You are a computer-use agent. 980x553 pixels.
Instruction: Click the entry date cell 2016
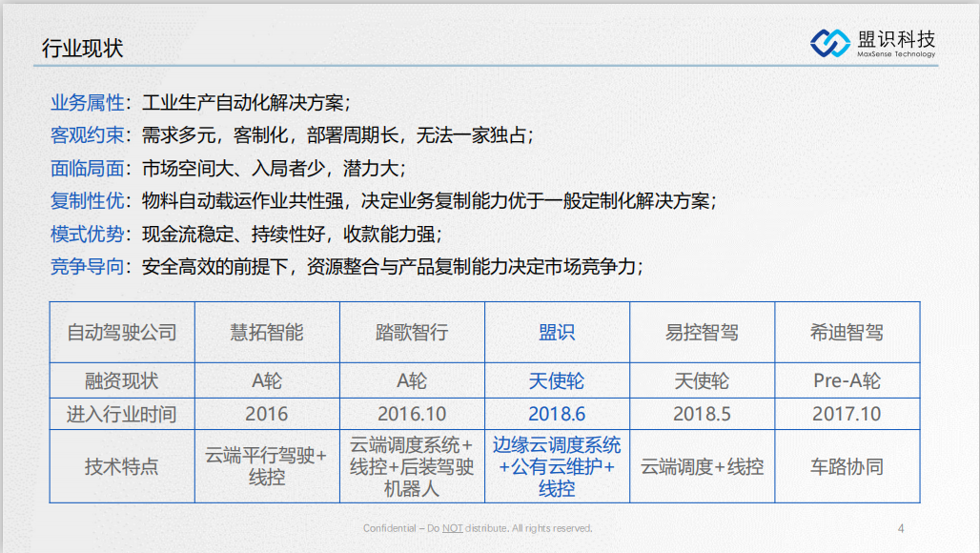click(267, 414)
